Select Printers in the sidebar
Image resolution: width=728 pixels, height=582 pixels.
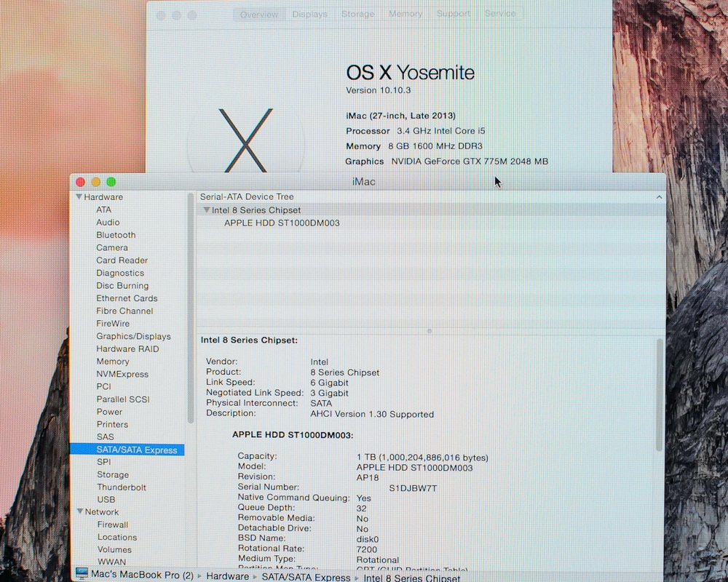click(112, 424)
